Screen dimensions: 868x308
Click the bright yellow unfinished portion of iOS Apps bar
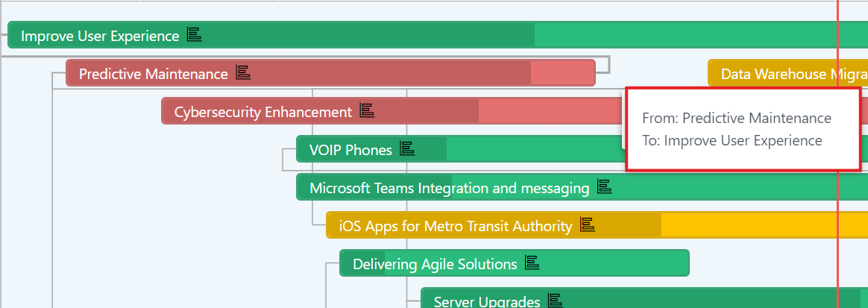tap(749, 225)
